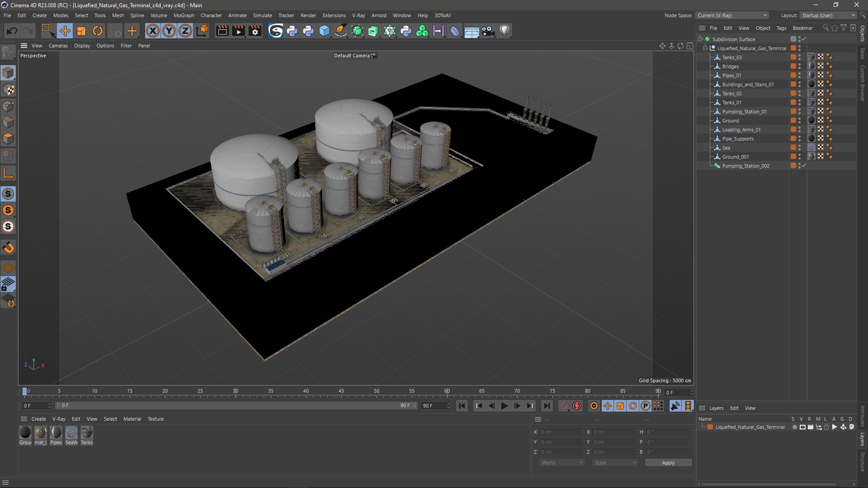
Task: Enable Model mode in left toolbar
Action: (x=8, y=73)
